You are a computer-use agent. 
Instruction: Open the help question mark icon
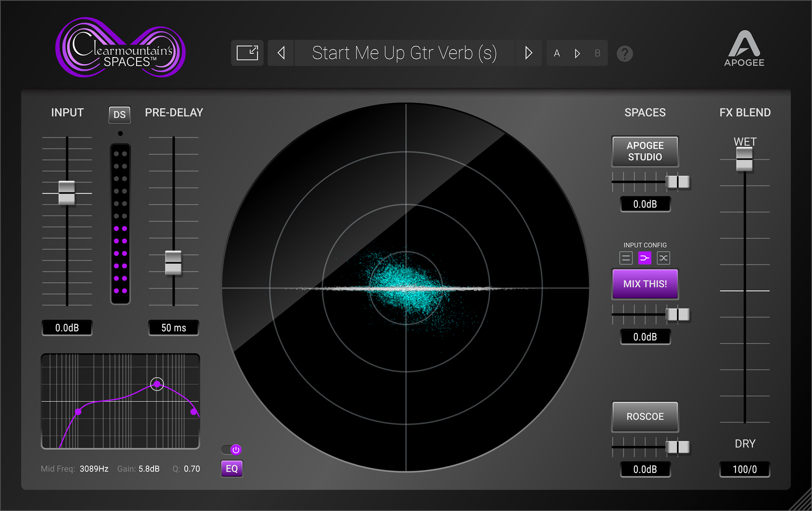pyautogui.click(x=625, y=54)
